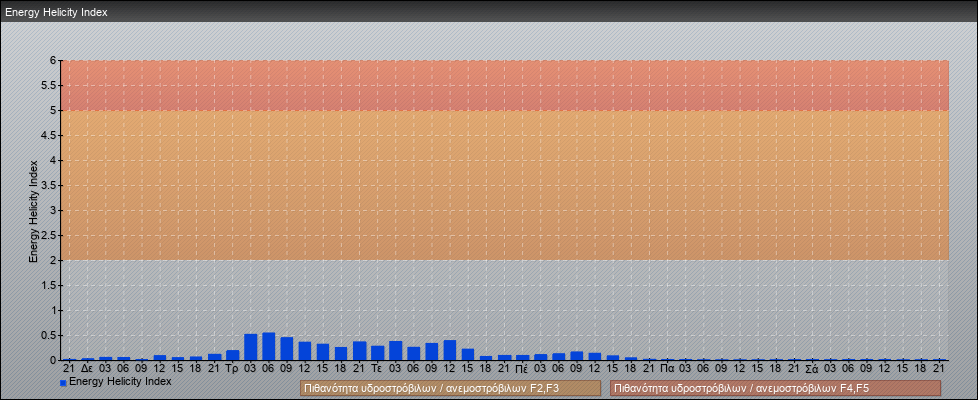The width and height of the screenshot is (978, 400).
Task: Click the rotated Energy Helicity Index y-axis title
Action: (x=33, y=210)
